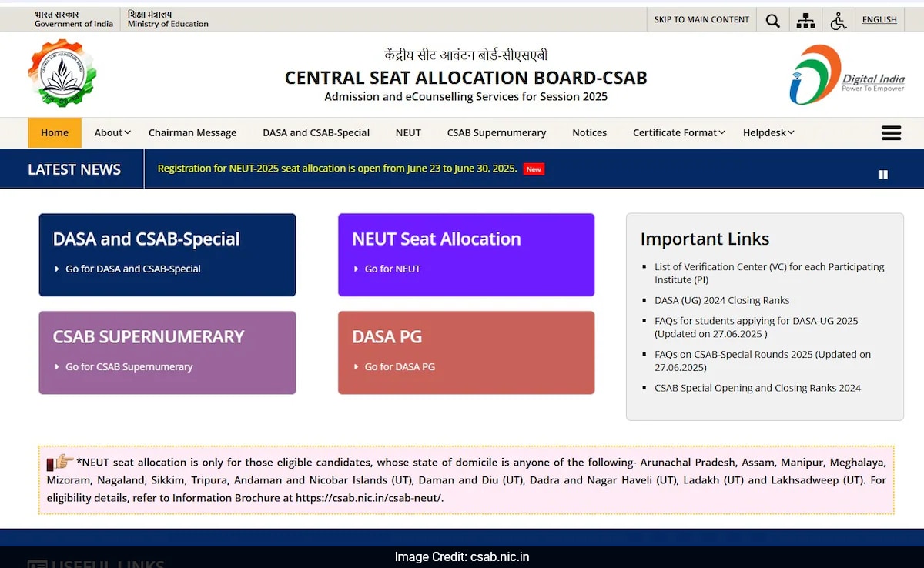Click Skip to Main Content

pos(701,20)
